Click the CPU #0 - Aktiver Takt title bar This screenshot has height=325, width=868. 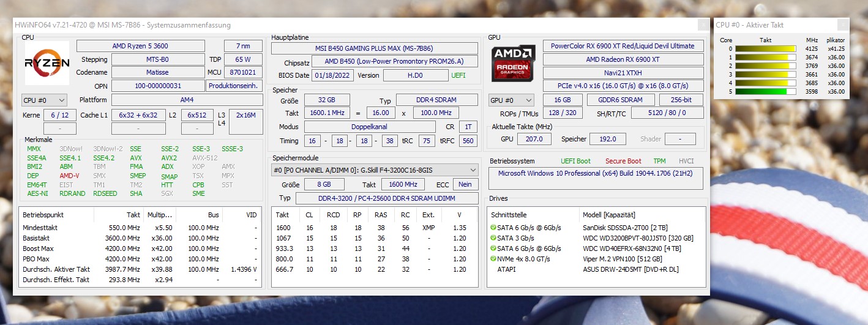(x=782, y=25)
